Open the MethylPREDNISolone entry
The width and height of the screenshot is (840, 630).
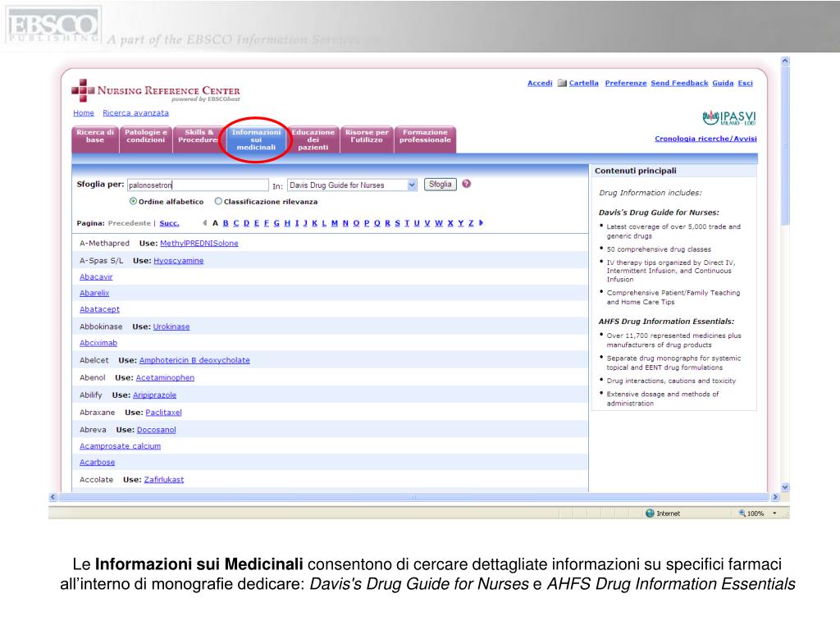(199, 243)
